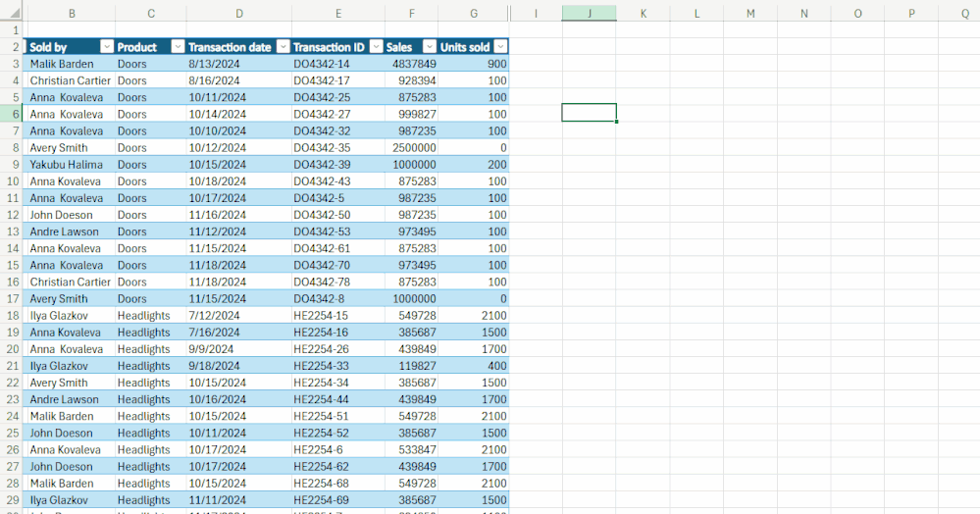Select column header G
The height and width of the screenshot is (514, 980).
click(474, 13)
